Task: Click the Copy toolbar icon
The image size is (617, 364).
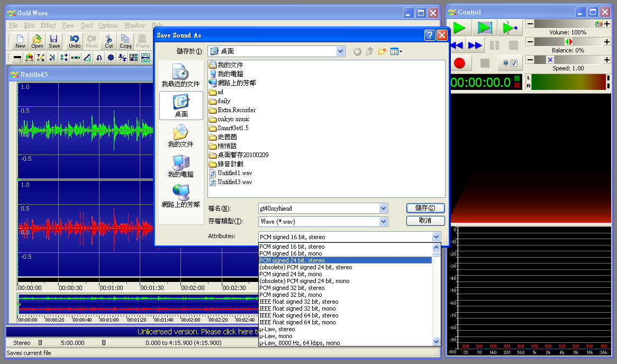Action: pyautogui.click(x=125, y=41)
